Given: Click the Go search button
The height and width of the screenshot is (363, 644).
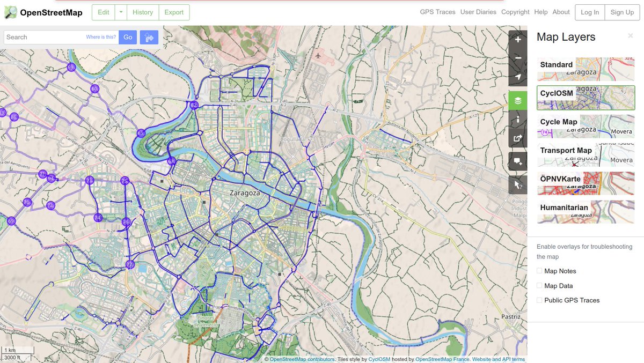Looking at the screenshot, I should [x=128, y=37].
